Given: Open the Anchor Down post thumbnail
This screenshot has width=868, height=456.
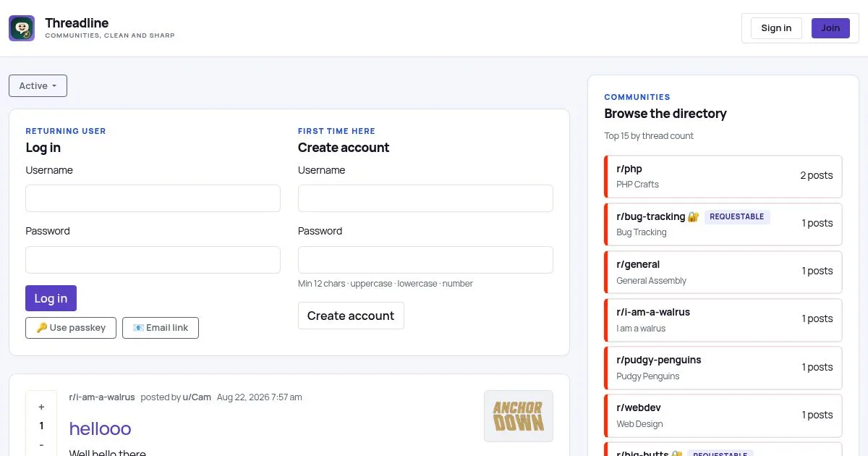Looking at the screenshot, I should [519, 416].
